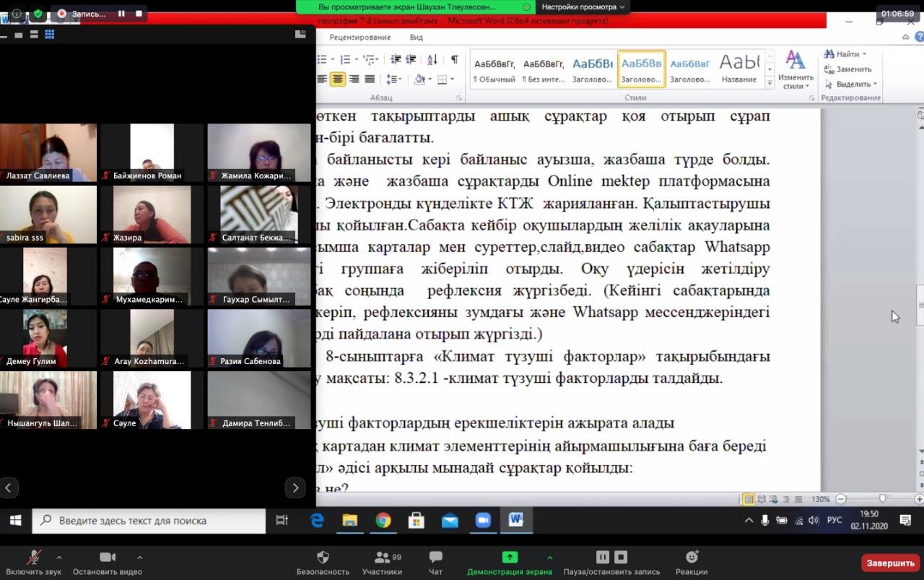
Task: Expand audio options arrow beside microphone
Action: 59,557
